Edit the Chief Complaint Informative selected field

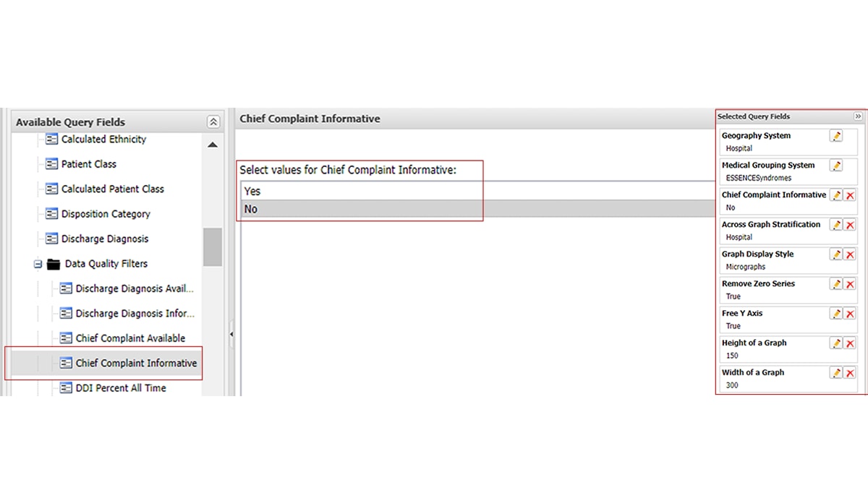[836, 195]
